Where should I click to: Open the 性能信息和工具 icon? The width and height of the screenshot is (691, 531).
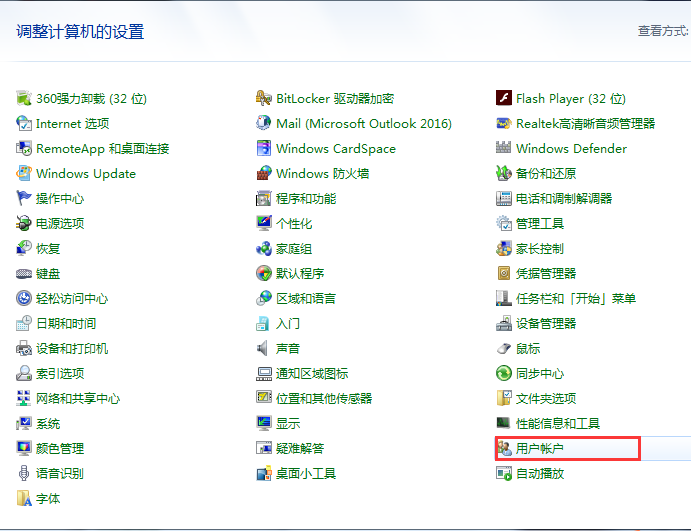tap(504, 423)
